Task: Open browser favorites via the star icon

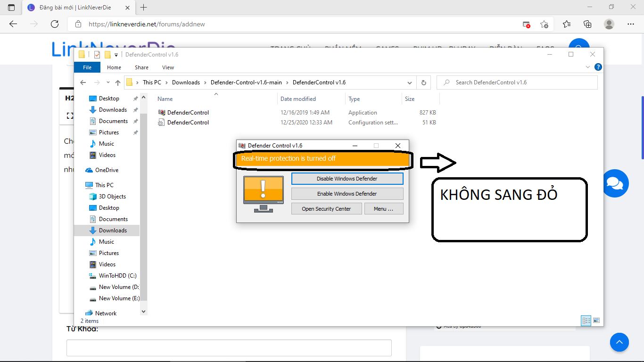Action: coord(567,24)
